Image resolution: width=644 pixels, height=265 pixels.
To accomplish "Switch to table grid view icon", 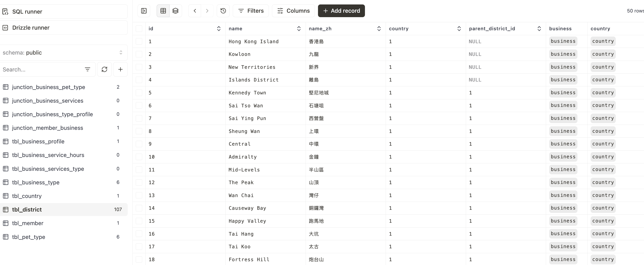I will click(x=163, y=11).
